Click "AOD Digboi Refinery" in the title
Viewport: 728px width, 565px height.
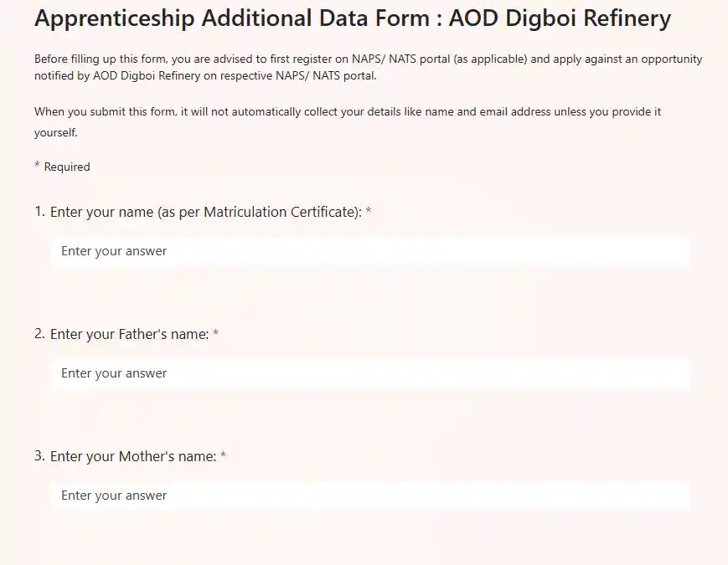pos(560,19)
